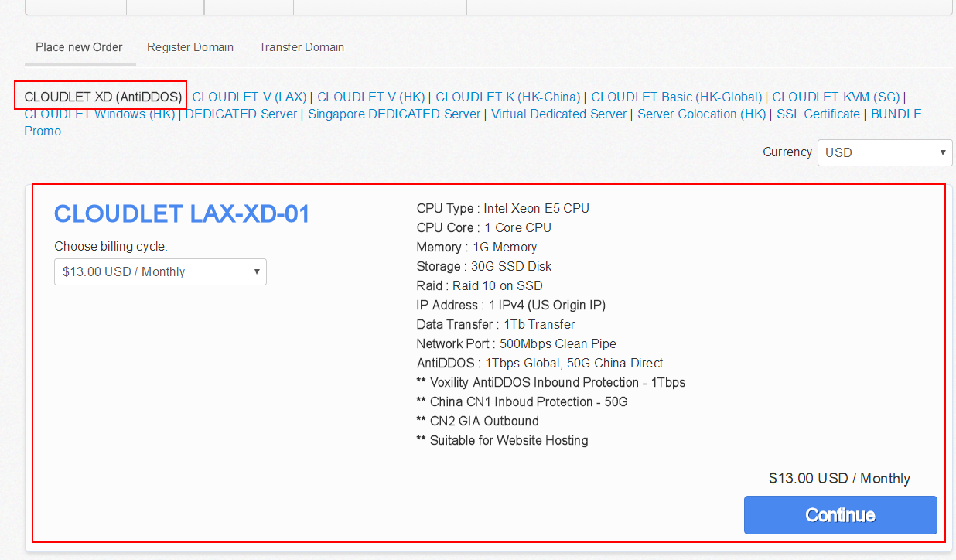
Task: Open the CLOUDLET Windows (HK) category
Action: click(100, 114)
